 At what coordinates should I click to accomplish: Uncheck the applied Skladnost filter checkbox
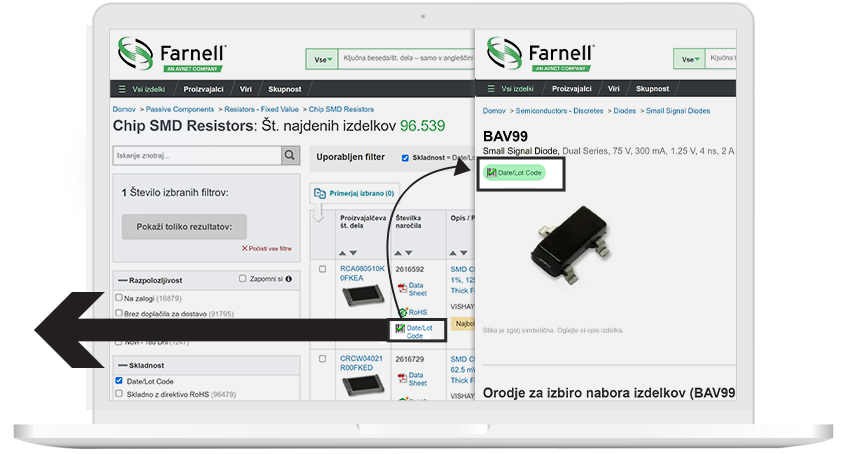(x=405, y=158)
